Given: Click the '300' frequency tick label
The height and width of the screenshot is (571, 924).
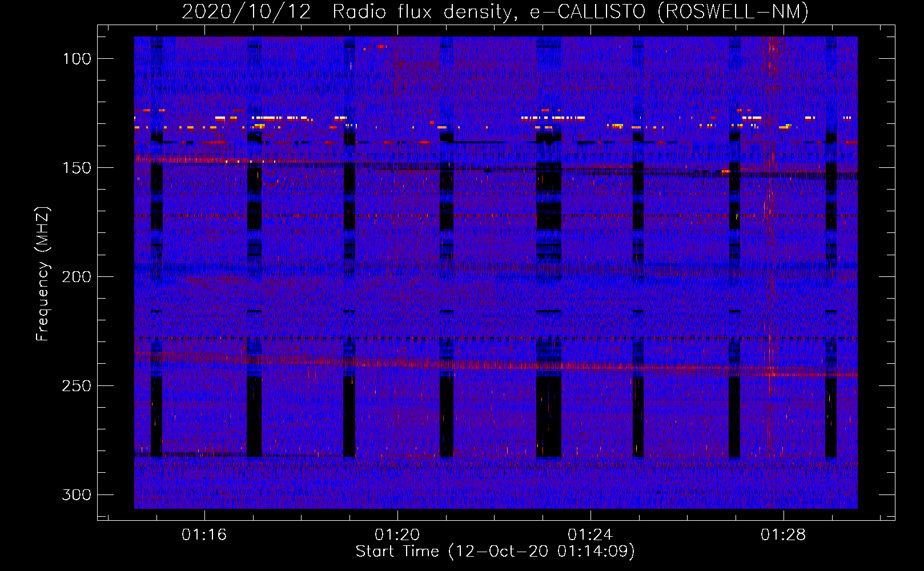Looking at the screenshot, I should [x=77, y=494].
